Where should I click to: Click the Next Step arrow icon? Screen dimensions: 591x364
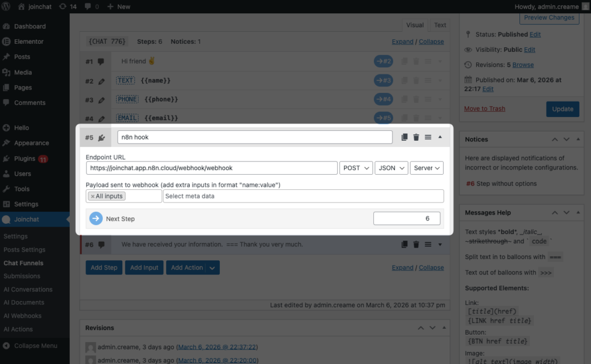coord(96,219)
